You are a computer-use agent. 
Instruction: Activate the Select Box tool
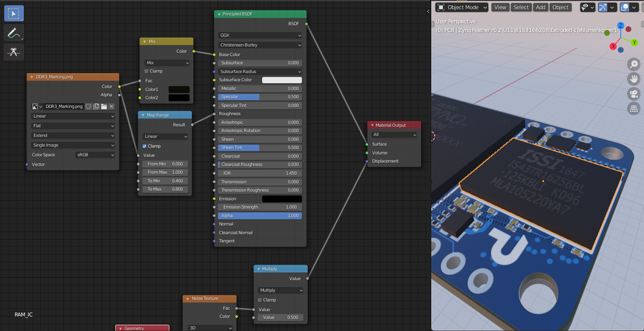[14, 13]
